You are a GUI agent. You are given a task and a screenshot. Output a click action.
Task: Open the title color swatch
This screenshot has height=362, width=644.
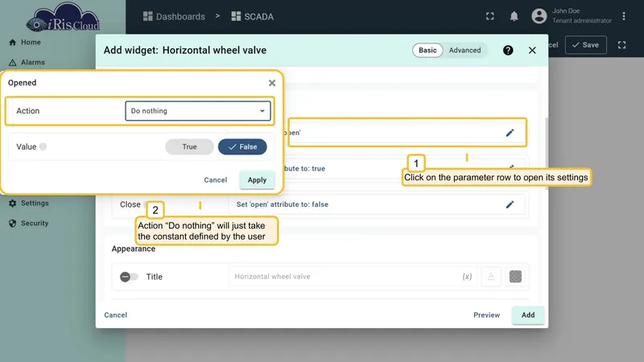coord(515,277)
